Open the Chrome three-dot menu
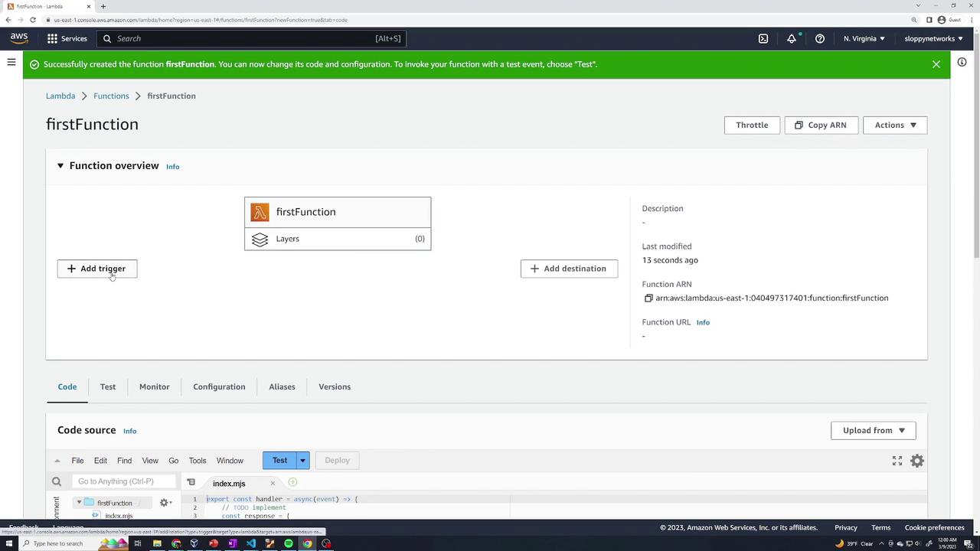Image resolution: width=980 pixels, height=551 pixels. [972, 20]
